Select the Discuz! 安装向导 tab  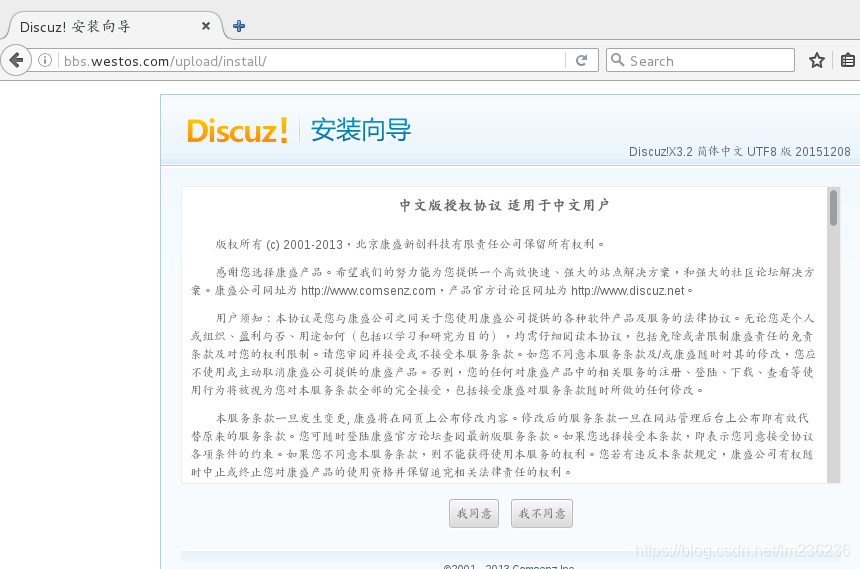pos(112,26)
